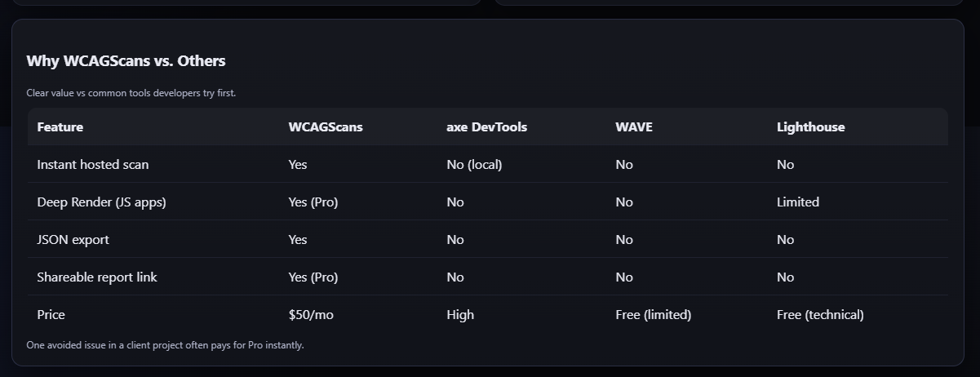Click the WCAGScans column header

coord(326,127)
